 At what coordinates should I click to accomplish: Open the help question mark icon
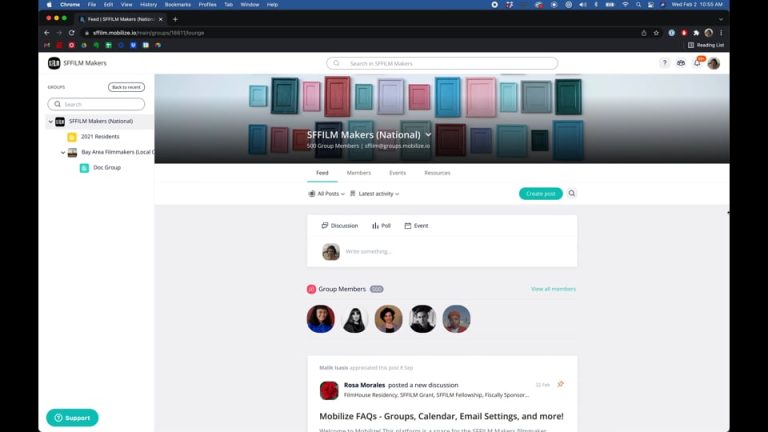664,63
